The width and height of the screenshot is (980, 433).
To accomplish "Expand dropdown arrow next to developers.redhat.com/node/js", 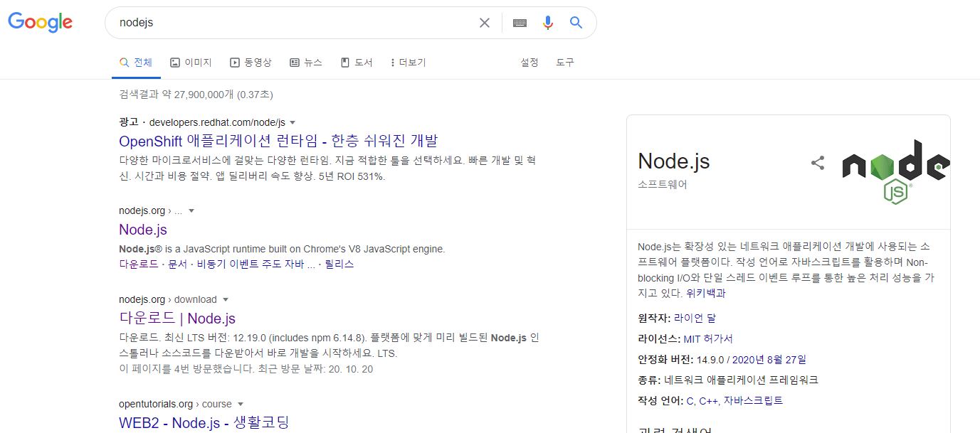I will [x=293, y=122].
